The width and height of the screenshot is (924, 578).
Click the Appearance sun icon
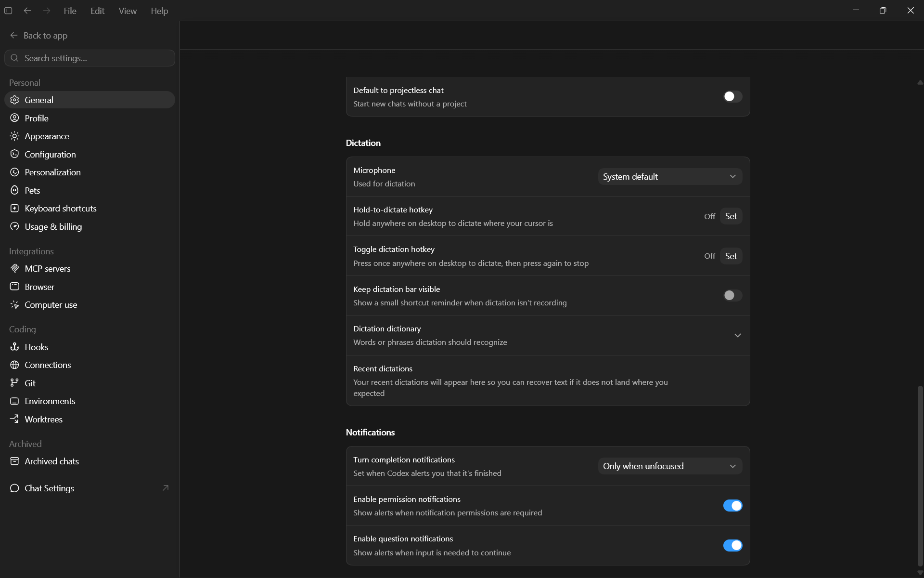(14, 136)
